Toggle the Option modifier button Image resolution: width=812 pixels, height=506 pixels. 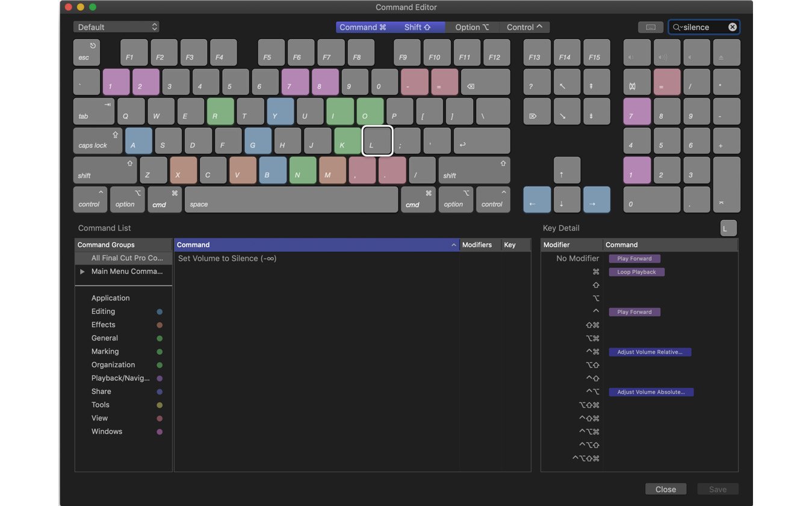click(472, 27)
